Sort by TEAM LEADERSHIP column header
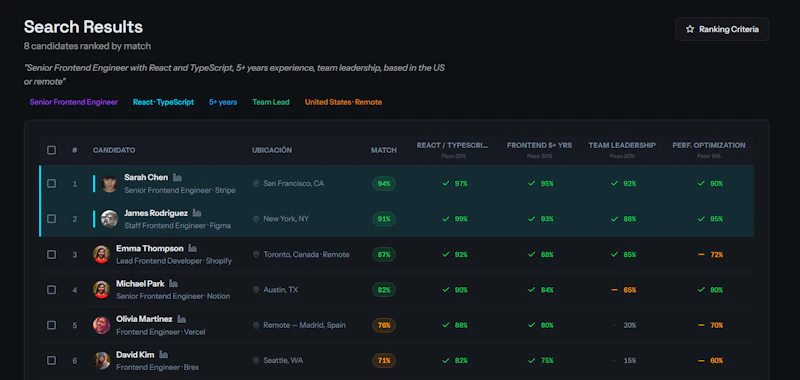The width and height of the screenshot is (800, 380). coord(622,145)
